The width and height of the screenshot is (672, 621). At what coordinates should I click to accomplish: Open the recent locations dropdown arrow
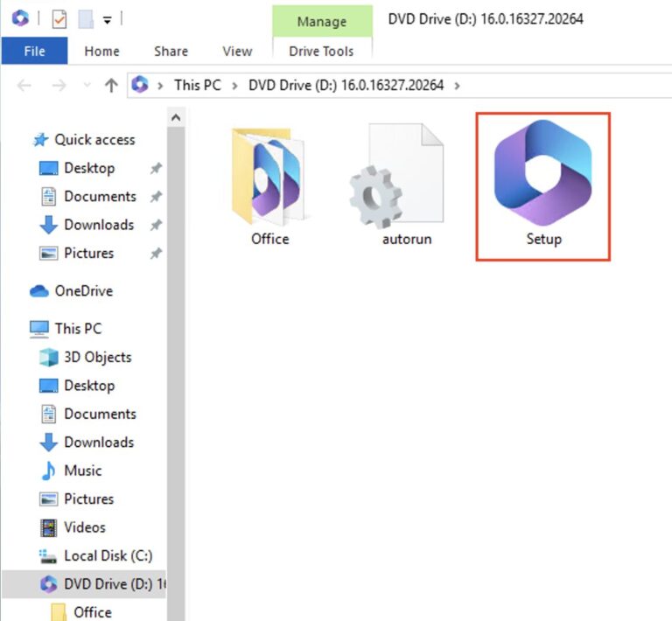tap(87, 85)
